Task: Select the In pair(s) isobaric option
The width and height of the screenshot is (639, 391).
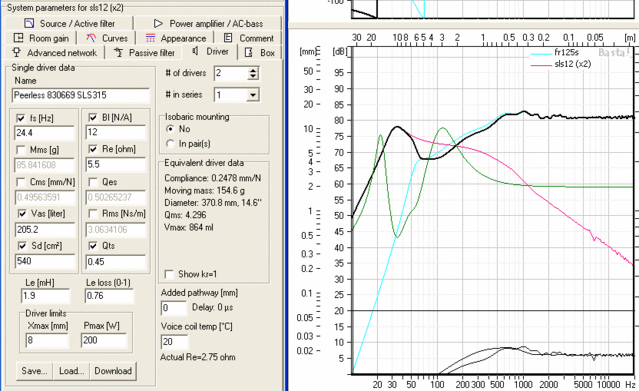Action: point(170,144)
